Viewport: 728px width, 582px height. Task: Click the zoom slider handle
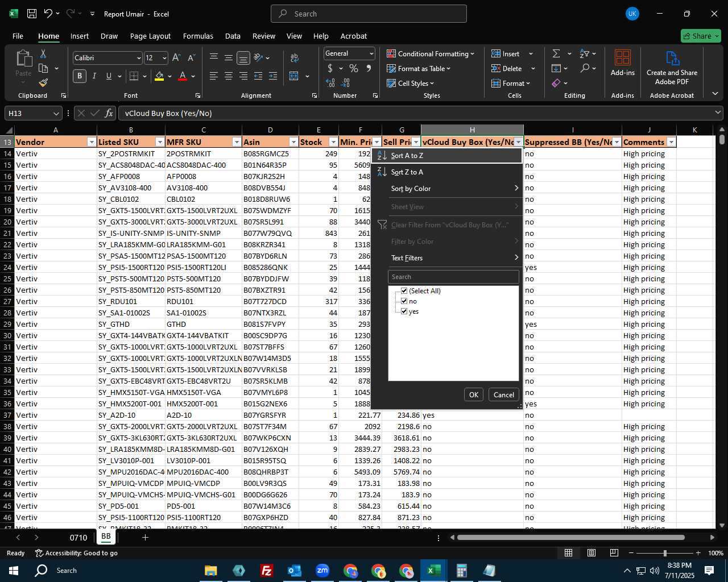665,553
